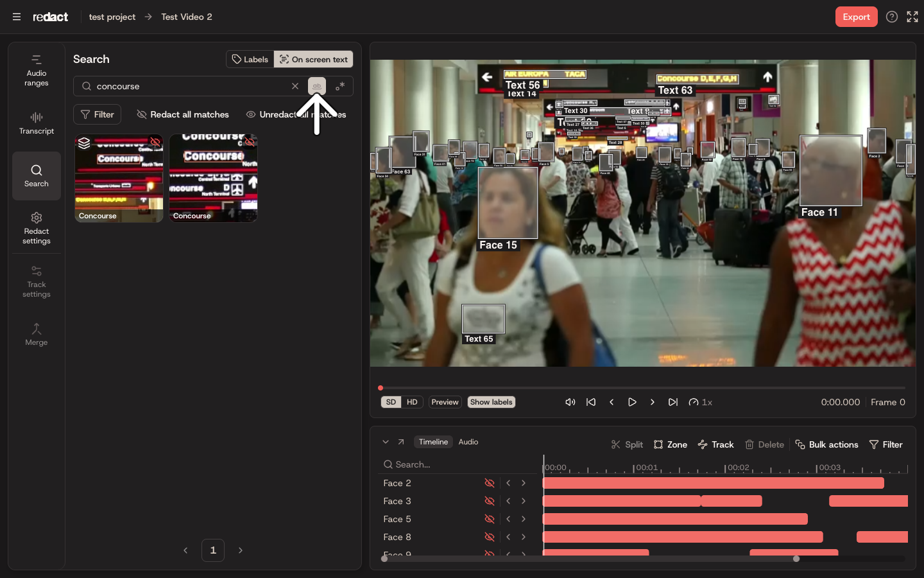
Task: Enter fullscreen with the expand icon
Action: (x=912, y=17)
